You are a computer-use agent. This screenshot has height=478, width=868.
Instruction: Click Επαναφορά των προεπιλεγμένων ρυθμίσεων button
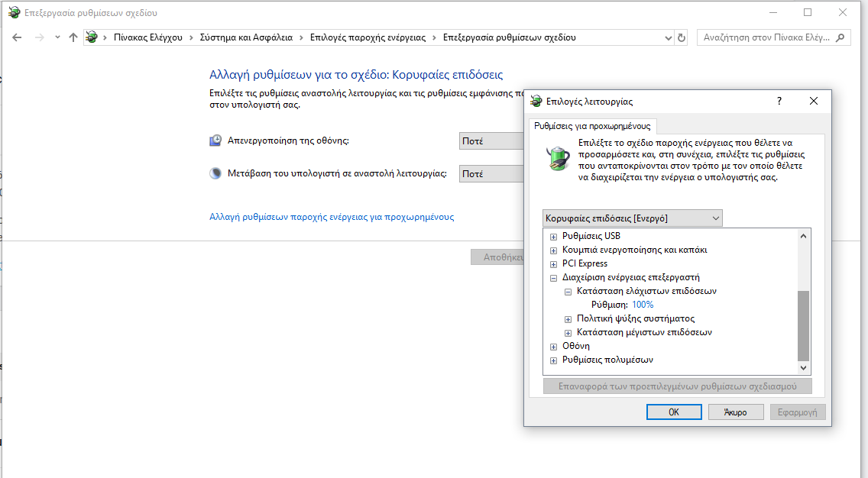(677, 386)
